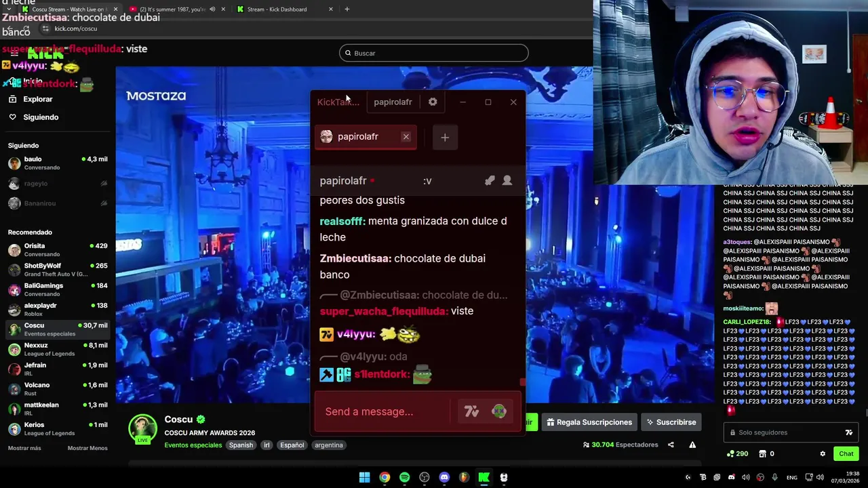Click Zmbiecutisaa username in KickTalk chat

(x=355, y=258)
